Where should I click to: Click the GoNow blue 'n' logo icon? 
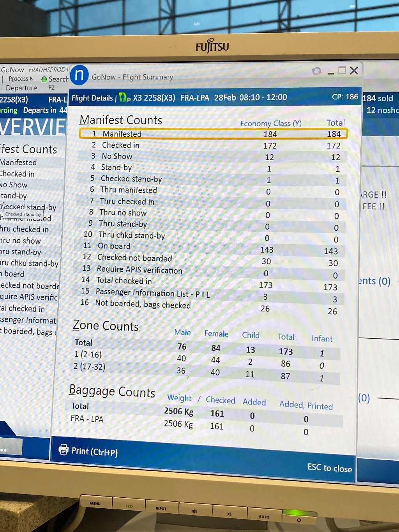(79, 75)
